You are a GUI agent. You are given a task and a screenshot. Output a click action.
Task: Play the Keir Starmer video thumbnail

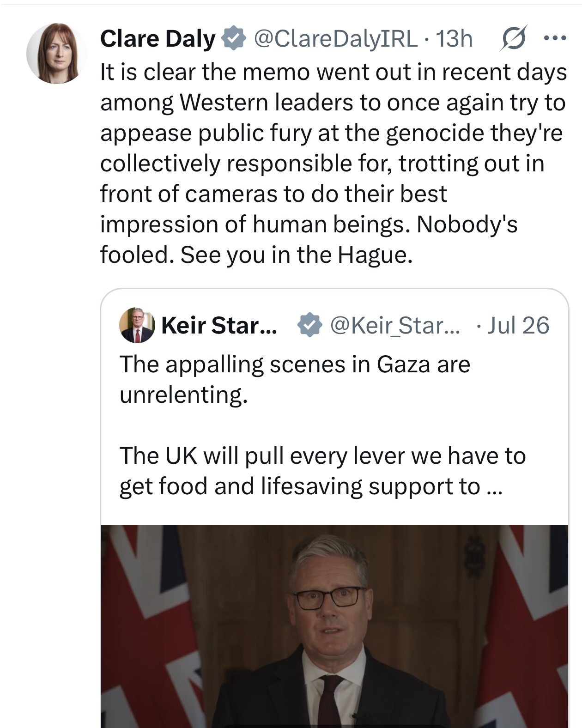pos(334,626)
